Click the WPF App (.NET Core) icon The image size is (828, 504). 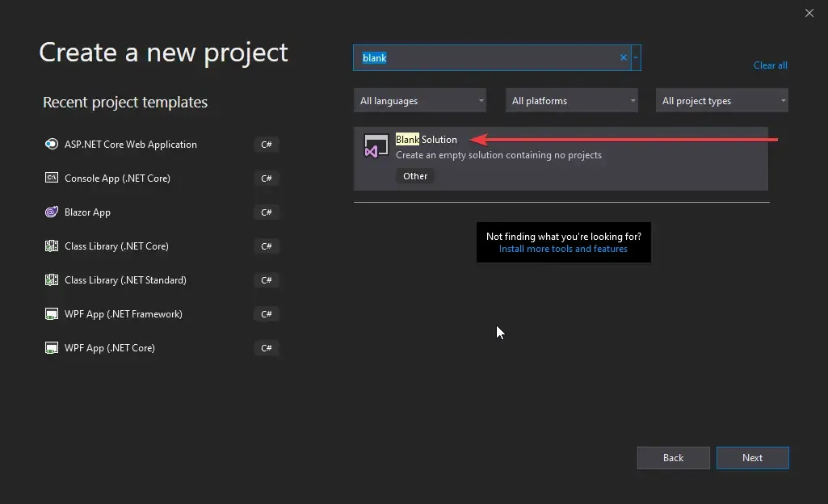pos(51,347)
